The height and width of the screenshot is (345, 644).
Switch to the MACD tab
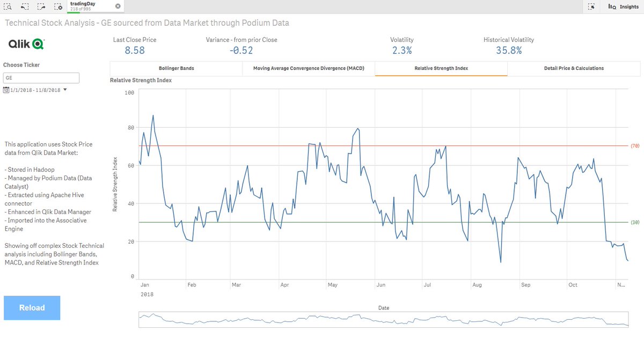click(309, 69)
